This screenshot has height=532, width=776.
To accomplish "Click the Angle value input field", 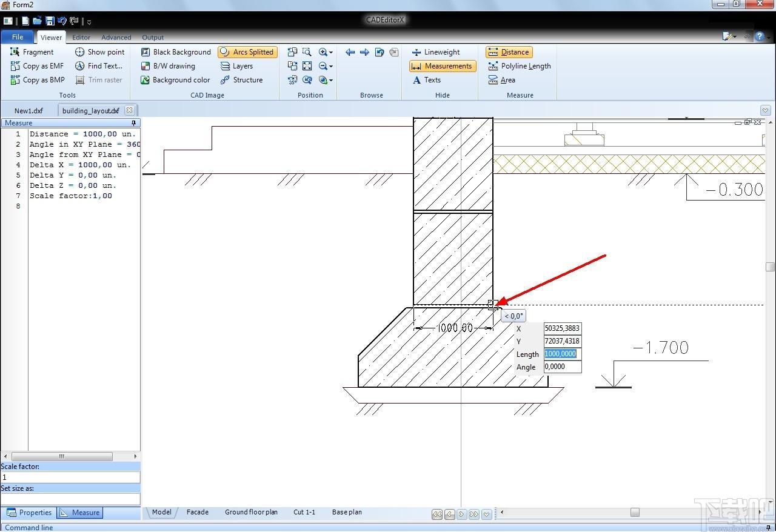I will 563,367.
